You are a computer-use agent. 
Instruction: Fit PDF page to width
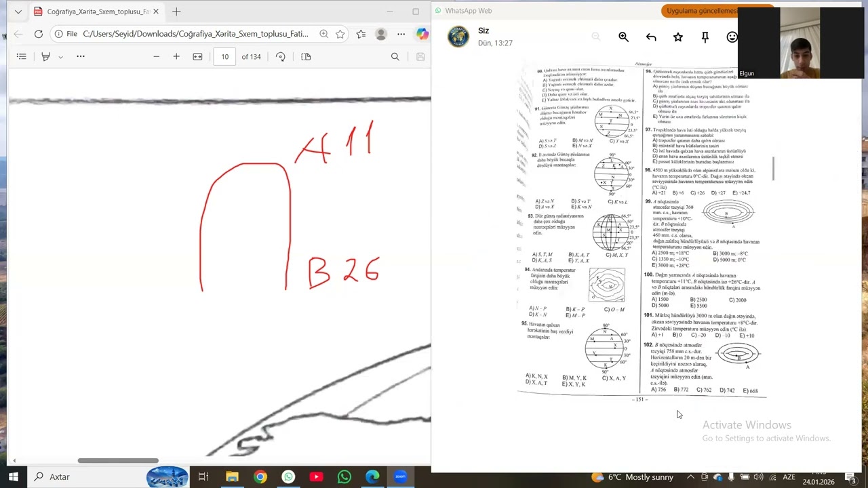pos(197,57)
